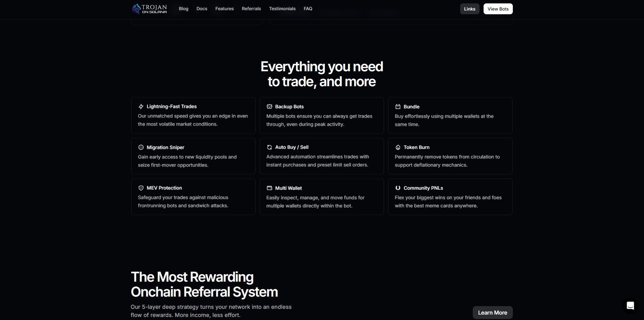Navigate to Testimonials in the header
This screenshot has width=644, height=320.
pyautogui.click(x=282, y=9)
